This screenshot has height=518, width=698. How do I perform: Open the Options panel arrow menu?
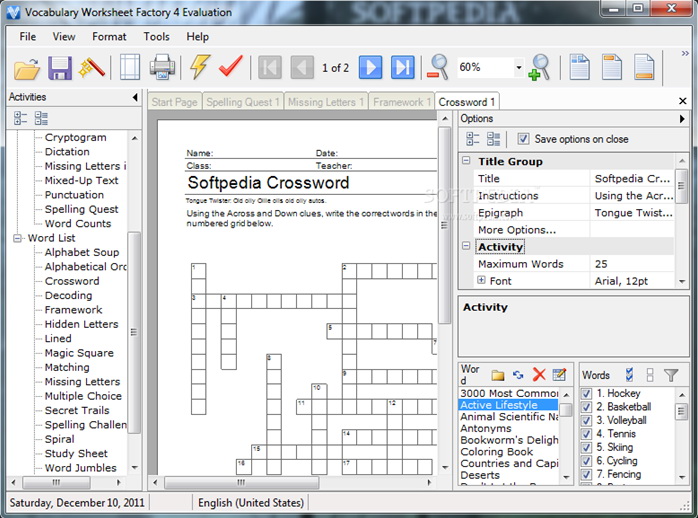(x=682, y=119)
